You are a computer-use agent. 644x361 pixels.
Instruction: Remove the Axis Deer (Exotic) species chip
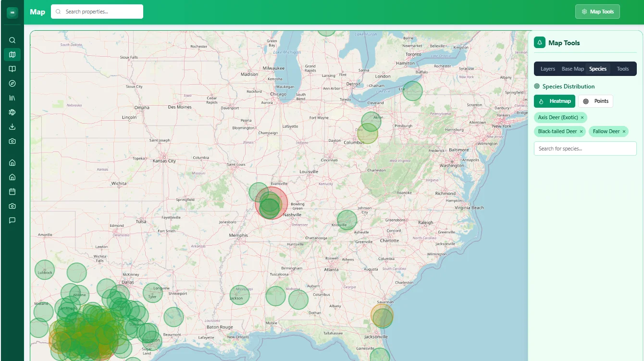[582, 117]
